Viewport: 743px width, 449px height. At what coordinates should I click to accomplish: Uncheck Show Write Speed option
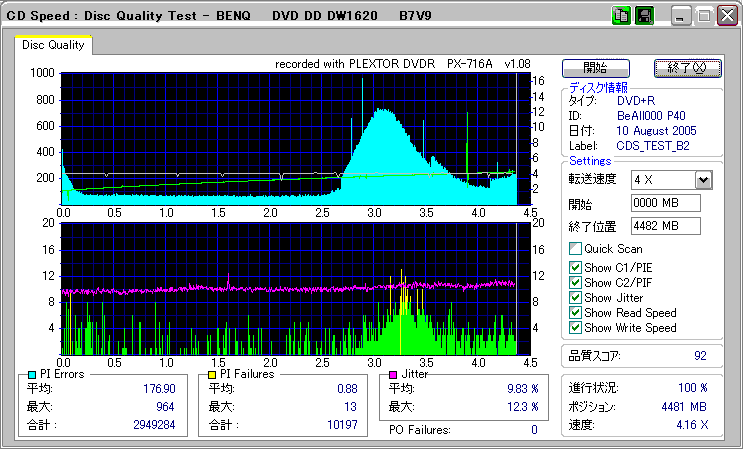[x=575, y=327]
